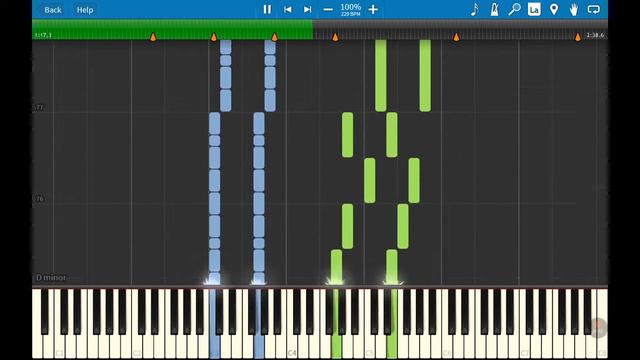Seek within the green progress bar
Viewport: 640px width, 360px height.
point(172,29)
